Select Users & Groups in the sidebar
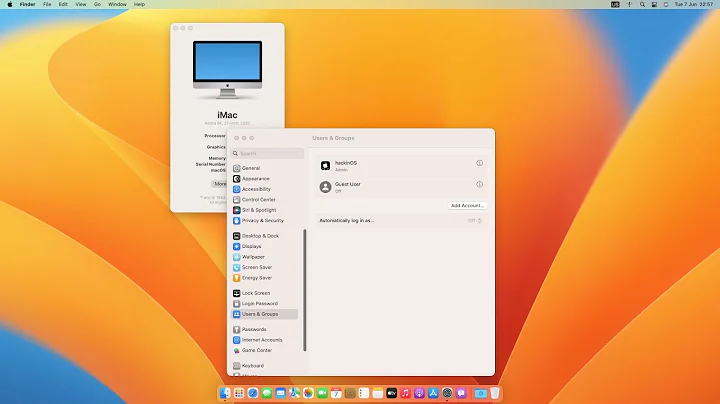The width and height of the screenshot is (720, 404). 264,314
